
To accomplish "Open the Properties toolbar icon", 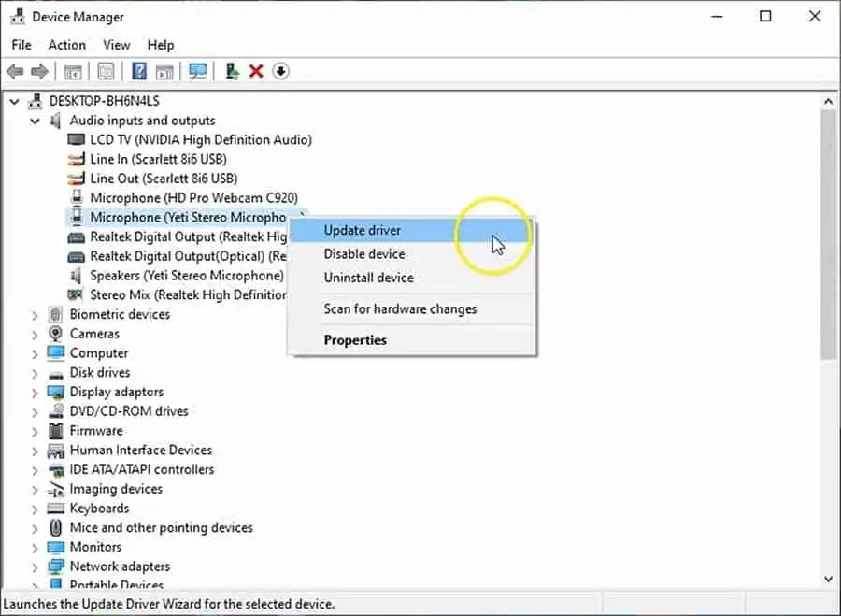I will tap(106, 71).
